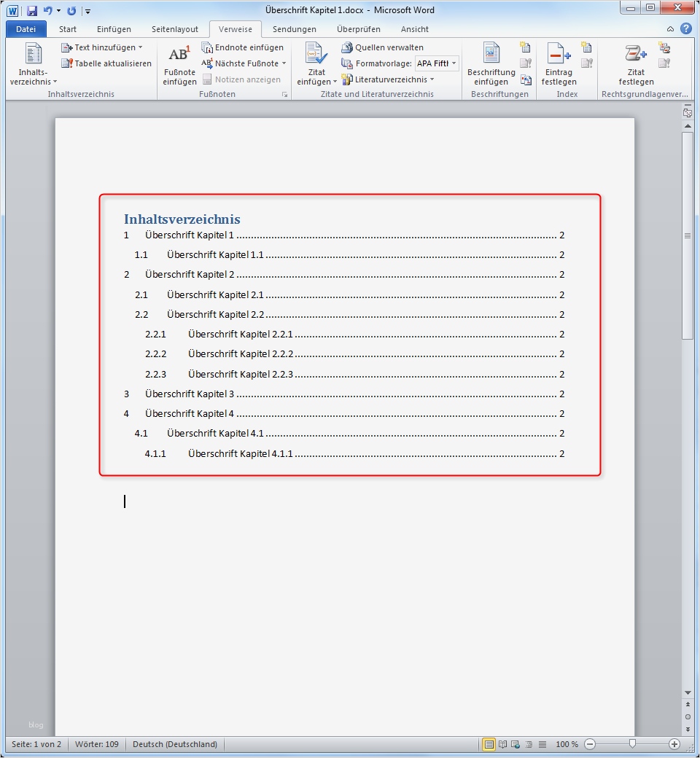Insert a caption with Beschriftung einfügen

tap(491, 64)
